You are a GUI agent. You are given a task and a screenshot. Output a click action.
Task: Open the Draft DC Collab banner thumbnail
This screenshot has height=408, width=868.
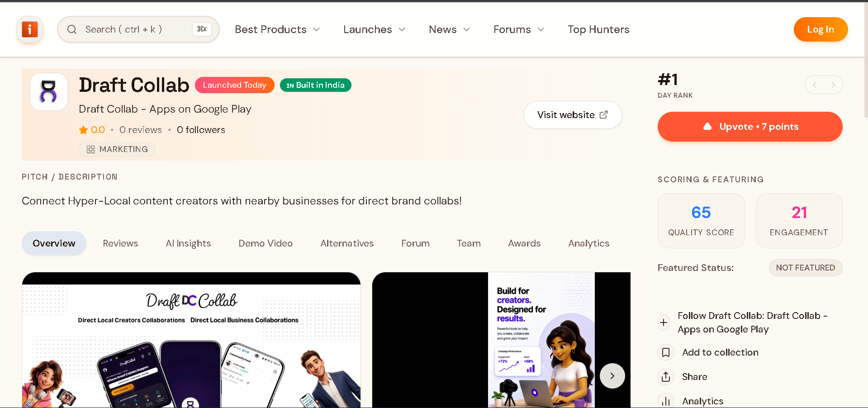191,340
